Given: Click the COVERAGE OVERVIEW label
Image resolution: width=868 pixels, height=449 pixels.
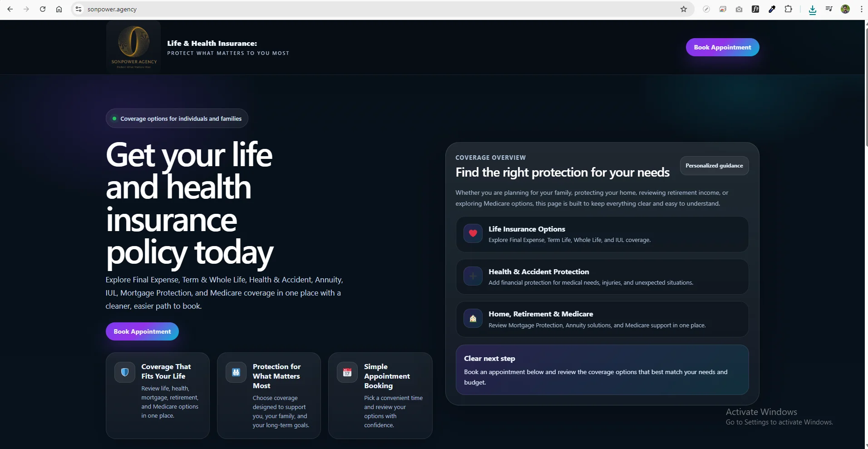Looking at the screenshot, I should click(490, 158).
